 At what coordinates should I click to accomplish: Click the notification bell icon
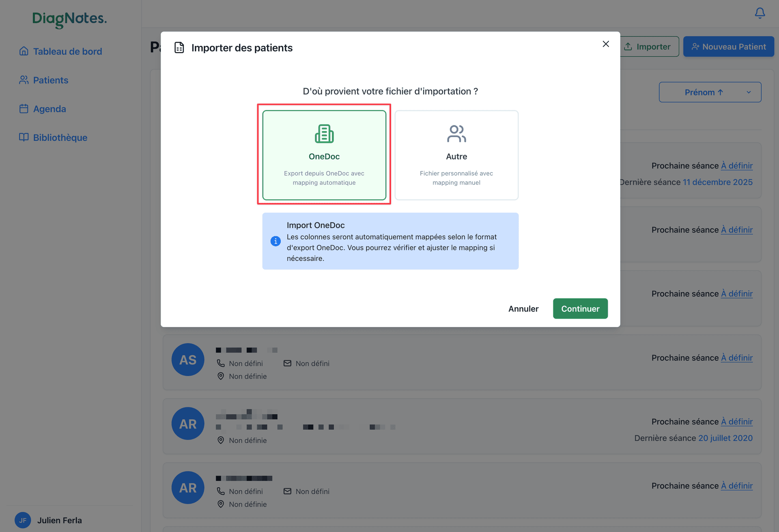point(759,13)
